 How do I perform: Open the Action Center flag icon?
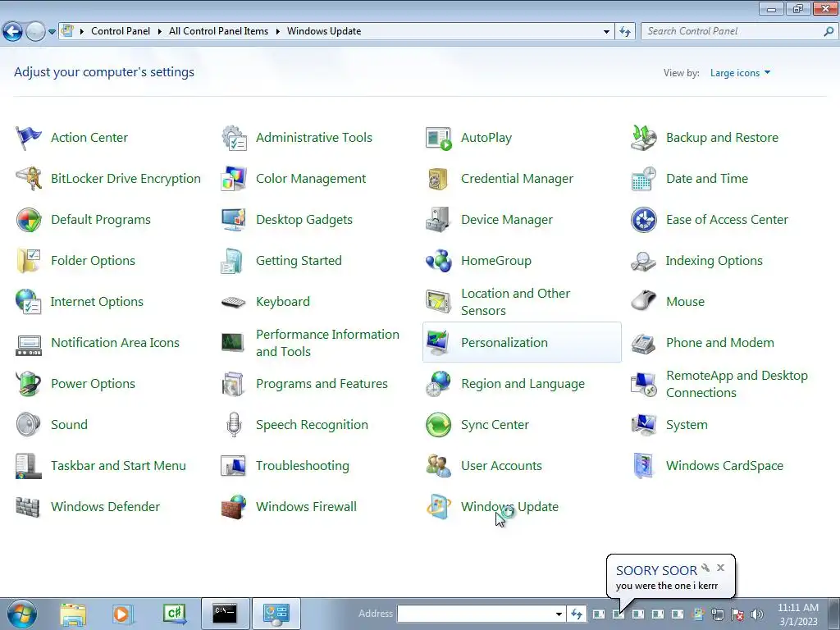(x=29, y=138)
